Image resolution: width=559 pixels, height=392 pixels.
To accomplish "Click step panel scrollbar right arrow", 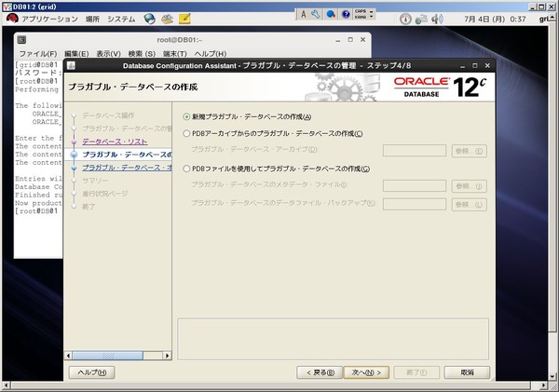I will pos(167,356).
